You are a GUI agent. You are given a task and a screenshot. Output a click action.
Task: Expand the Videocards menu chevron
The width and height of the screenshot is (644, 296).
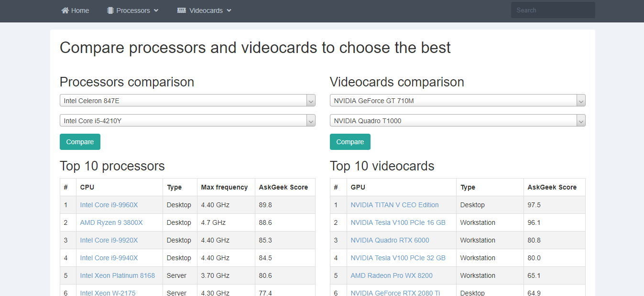(229, 11)
